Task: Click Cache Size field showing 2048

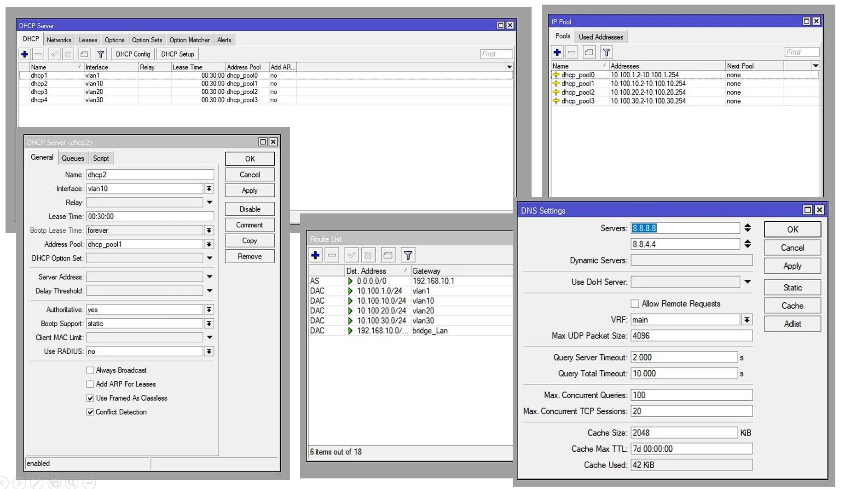Action: coord(684,433)
